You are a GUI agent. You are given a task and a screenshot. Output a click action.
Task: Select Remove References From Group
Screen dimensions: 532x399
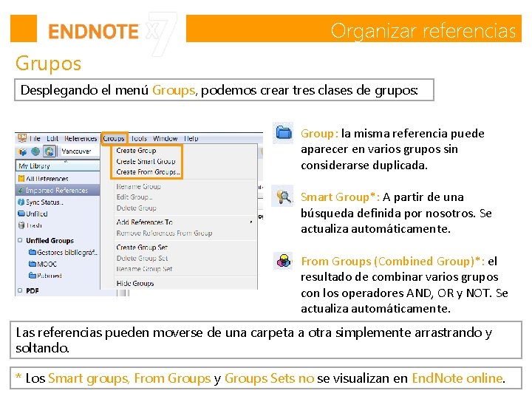[x=164, y=233]
